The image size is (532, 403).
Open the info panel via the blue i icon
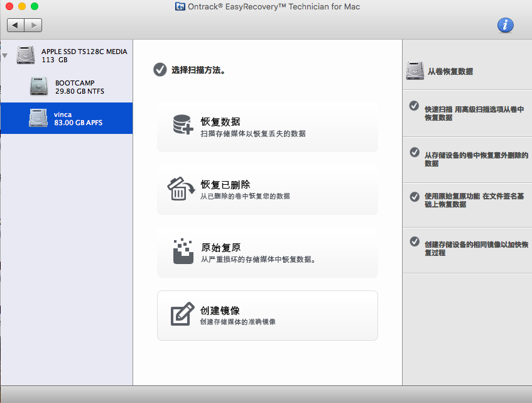click(505, 25)
